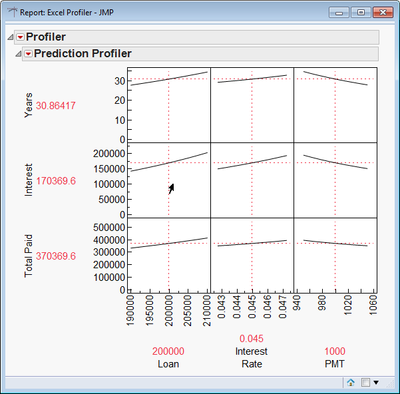This screenshot has width=400, height=394.
Task: Minimize the Excel Profiler report window
Action: tap(339, 13)
